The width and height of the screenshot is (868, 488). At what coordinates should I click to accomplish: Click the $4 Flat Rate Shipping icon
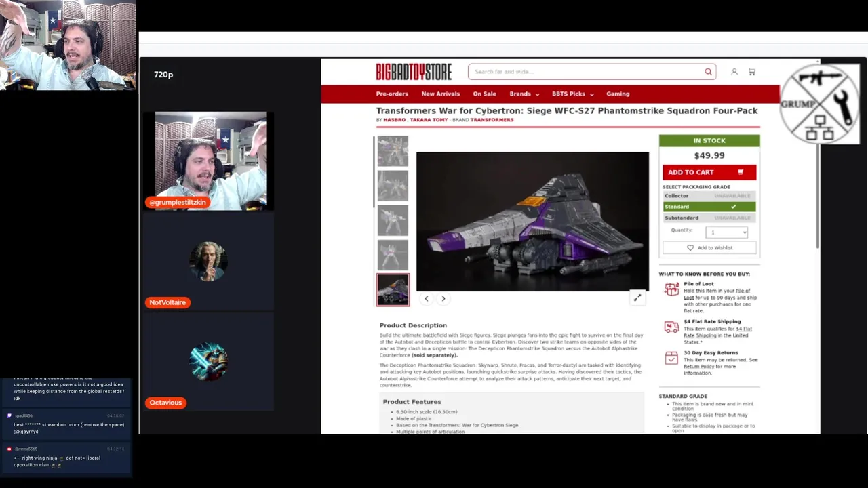[671, 327]
